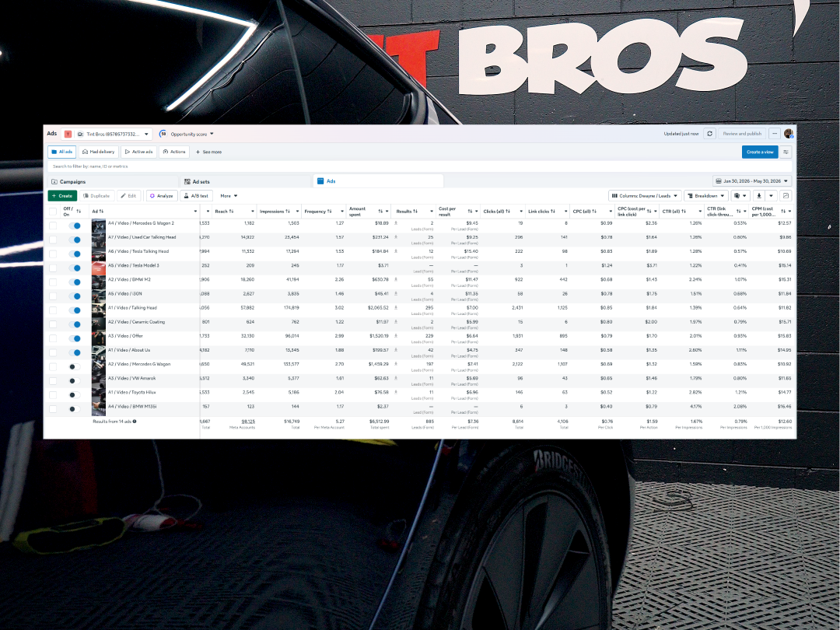Viewport: 840px width, 630px height.
Task: Click the A/B test button
Action: [x=196, y=196]
